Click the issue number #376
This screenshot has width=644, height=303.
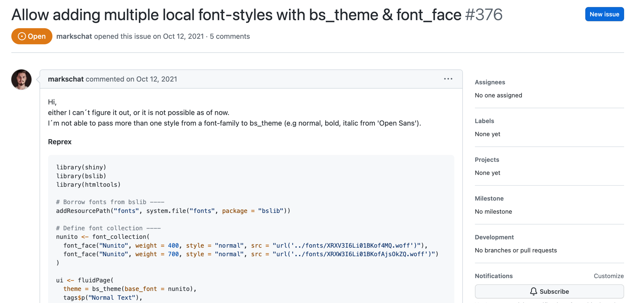(x=484, y=15)
